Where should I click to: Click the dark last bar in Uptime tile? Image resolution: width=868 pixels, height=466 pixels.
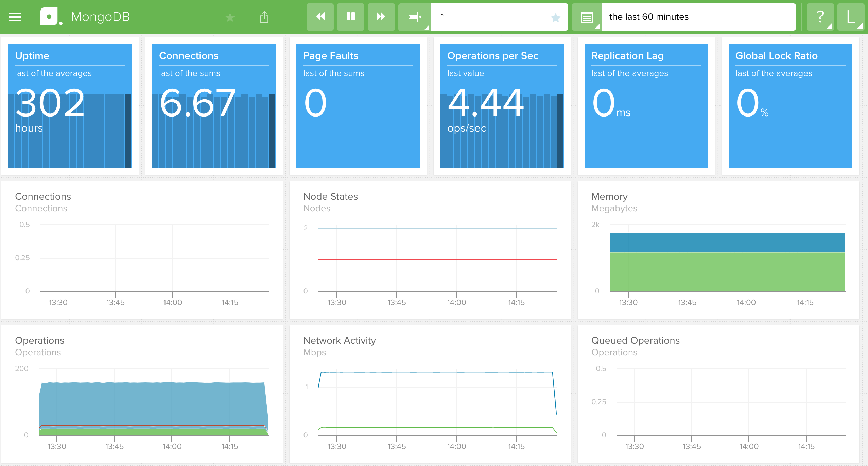[x=128, y=131]
